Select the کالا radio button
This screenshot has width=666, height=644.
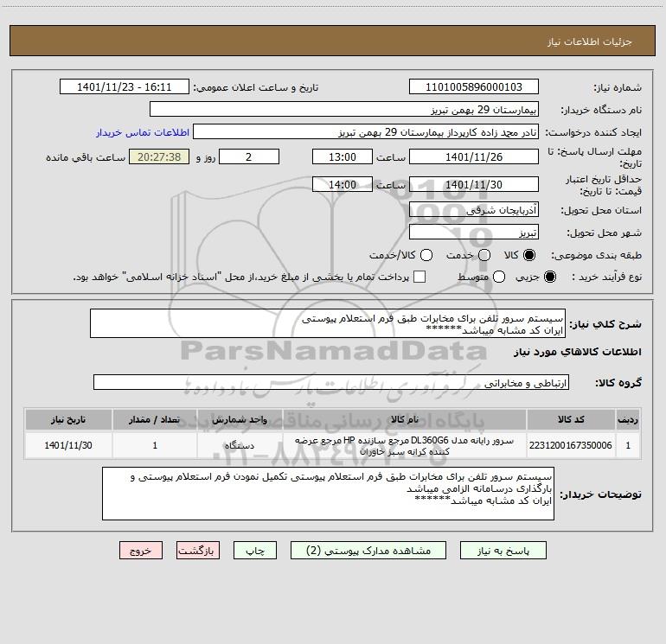(529, 255)
